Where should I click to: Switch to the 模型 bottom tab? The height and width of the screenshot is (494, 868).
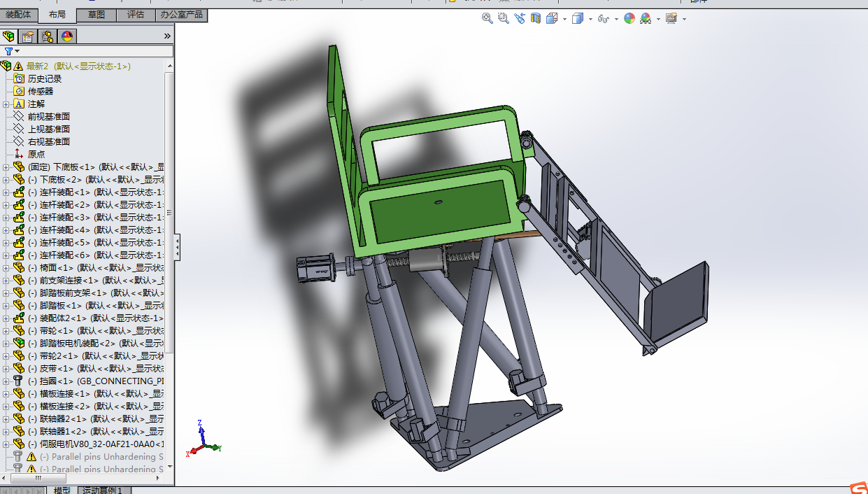pyautogui.click(x=62, y=490)
